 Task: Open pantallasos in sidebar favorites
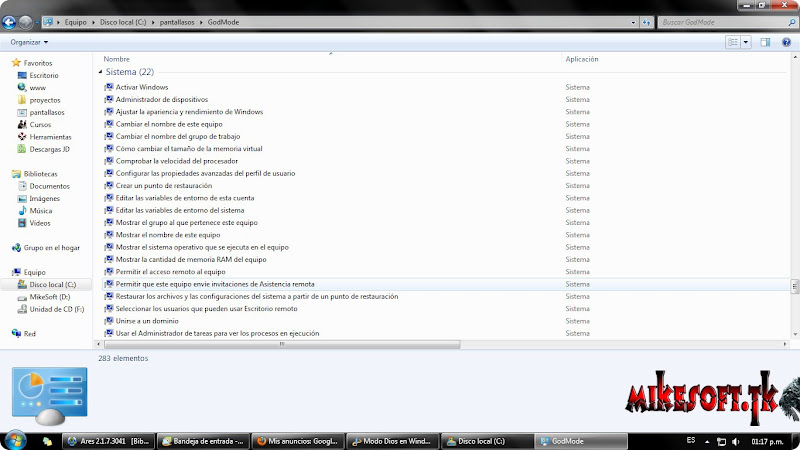coord(47,112)
